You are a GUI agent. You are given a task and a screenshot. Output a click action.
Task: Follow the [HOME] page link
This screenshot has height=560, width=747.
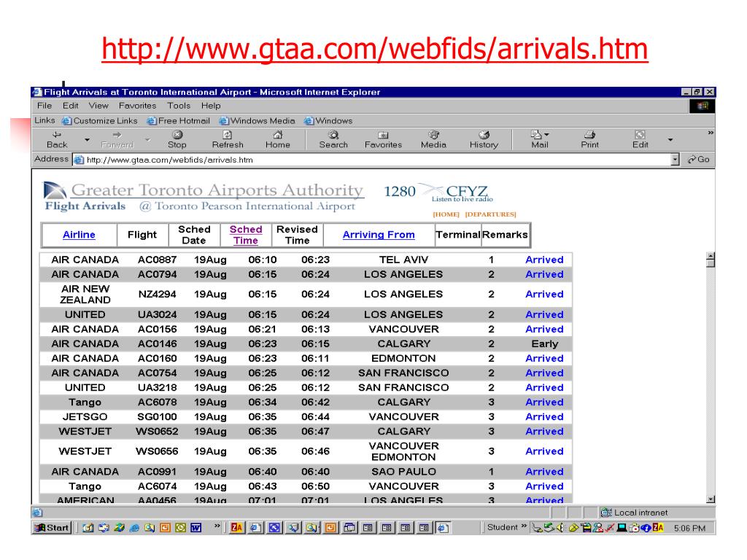(x=446, y=214)
